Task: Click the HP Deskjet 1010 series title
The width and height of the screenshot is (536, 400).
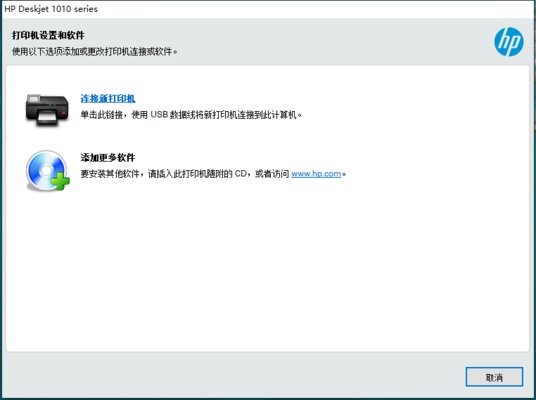Action: click(51, 9)
